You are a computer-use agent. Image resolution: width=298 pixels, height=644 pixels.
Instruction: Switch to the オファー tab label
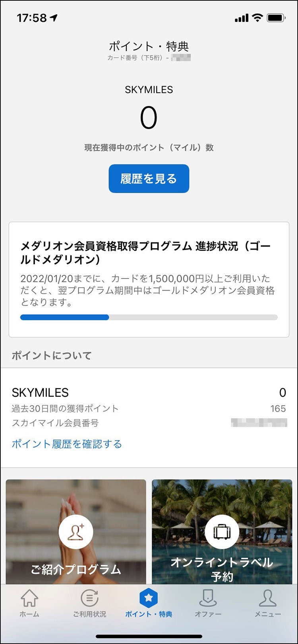coord(208,614)
